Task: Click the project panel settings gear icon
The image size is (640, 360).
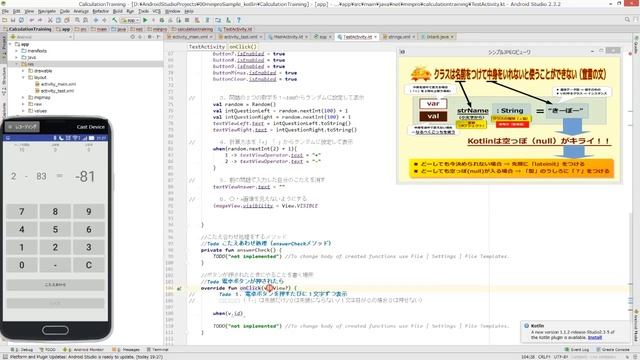Action: (x=150, y=37)
